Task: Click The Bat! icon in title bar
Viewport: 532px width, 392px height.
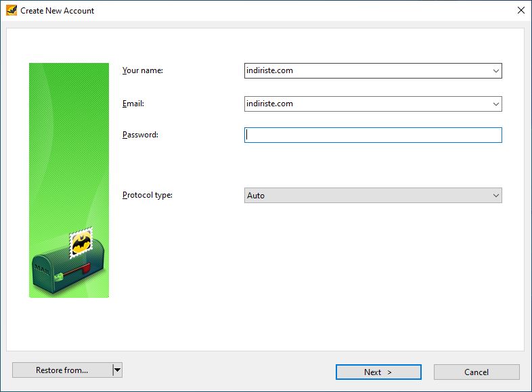Action: click(12, 11)
